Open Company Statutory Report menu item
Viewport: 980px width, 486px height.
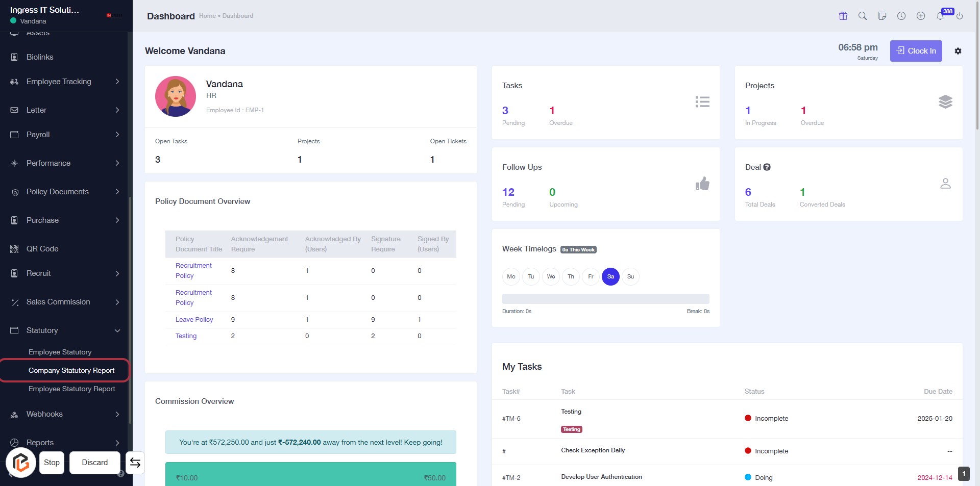71,370
